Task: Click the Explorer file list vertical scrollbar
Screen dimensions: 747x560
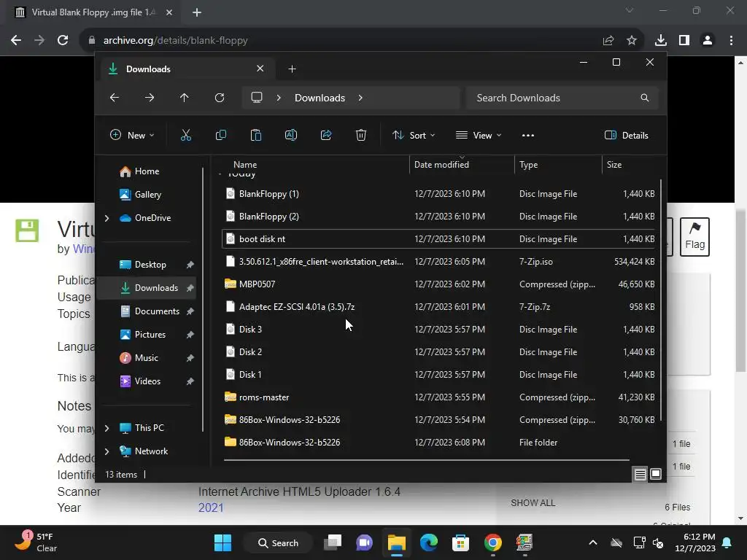Action: [661, 300]
